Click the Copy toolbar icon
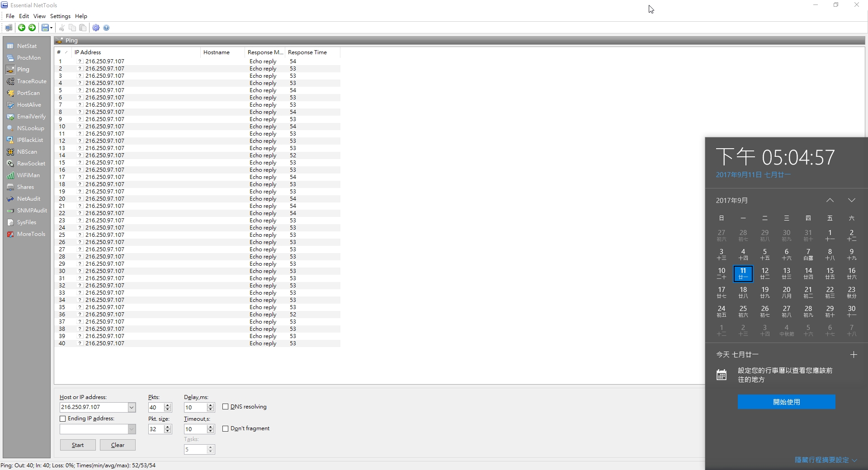This screenshot has height=470, width=868. tap(72, 28)
